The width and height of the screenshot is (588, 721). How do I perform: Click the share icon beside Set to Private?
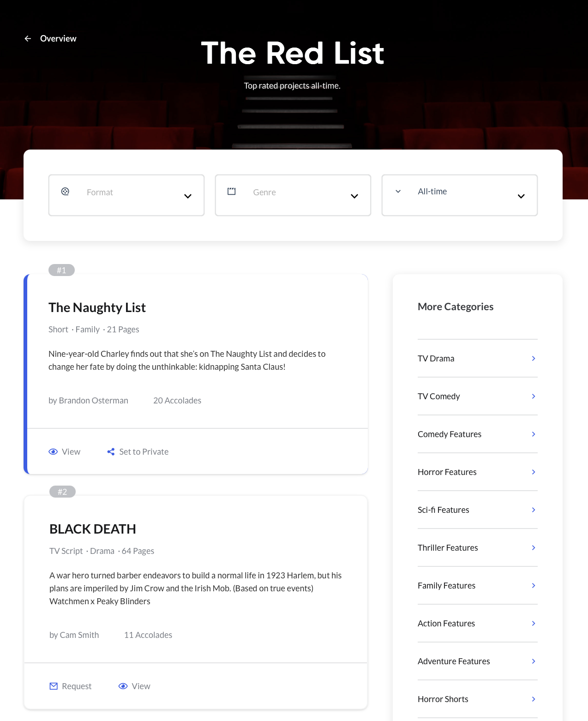pyautogui.click(x=111, y=452)
